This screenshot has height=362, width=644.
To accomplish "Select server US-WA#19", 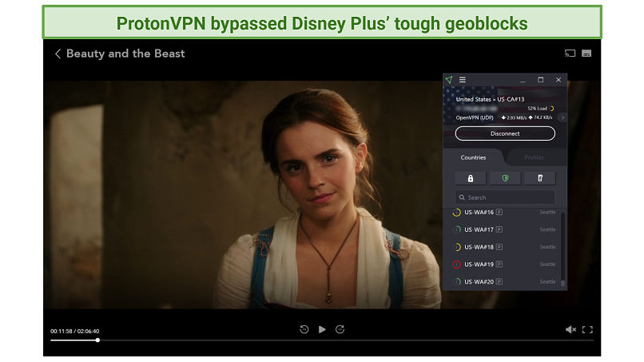I will (505, 265).
